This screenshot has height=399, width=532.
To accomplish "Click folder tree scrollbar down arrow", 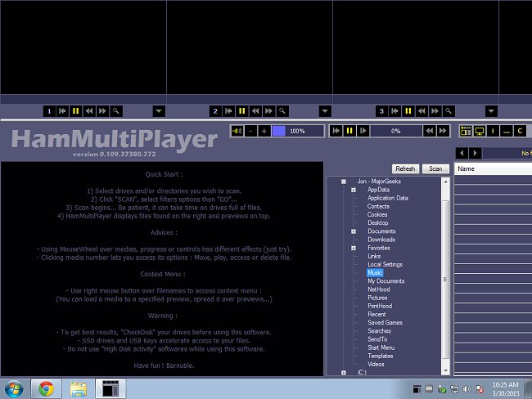I will (x=446, y=371).
